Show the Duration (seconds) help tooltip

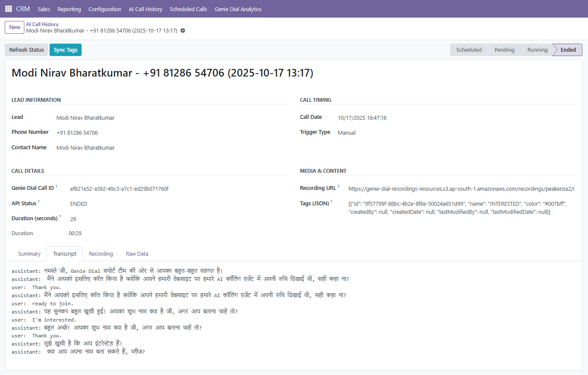click(x=60, y=217)
